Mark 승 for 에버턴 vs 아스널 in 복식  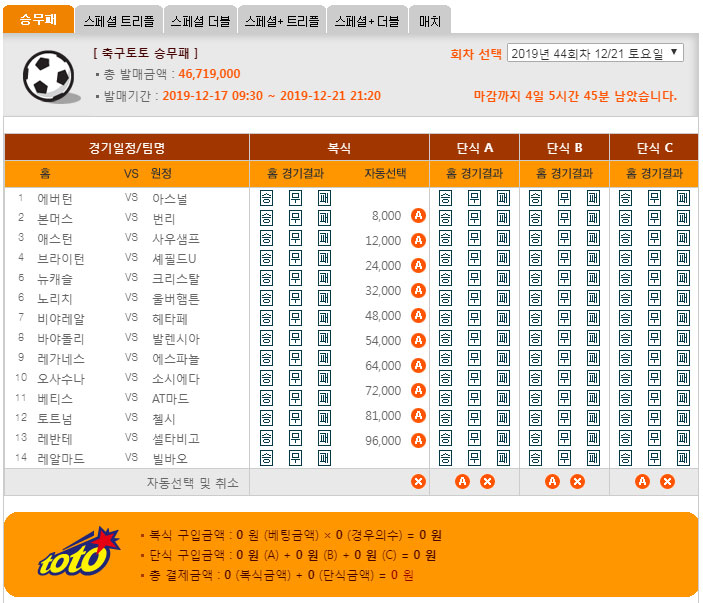point(266,198)
